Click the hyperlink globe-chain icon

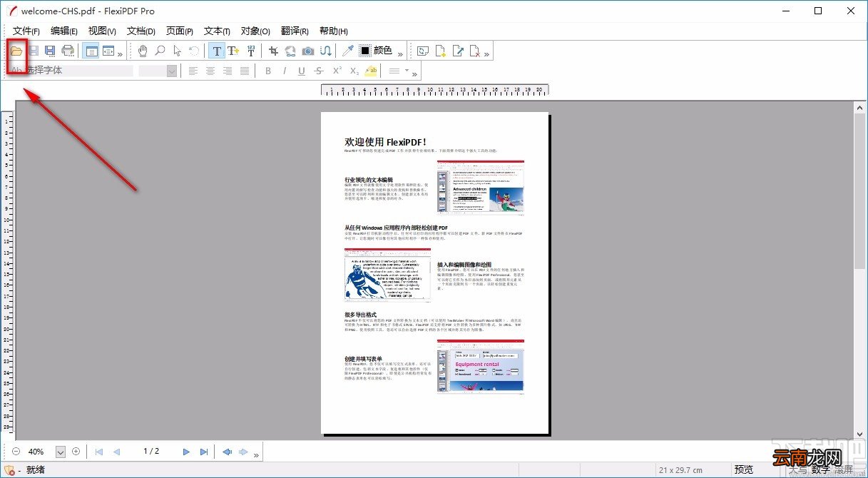point(291,51)
